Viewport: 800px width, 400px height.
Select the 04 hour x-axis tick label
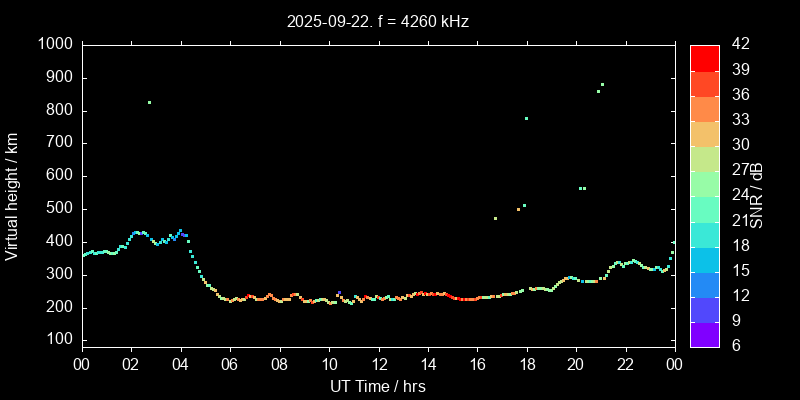point(180,364)
